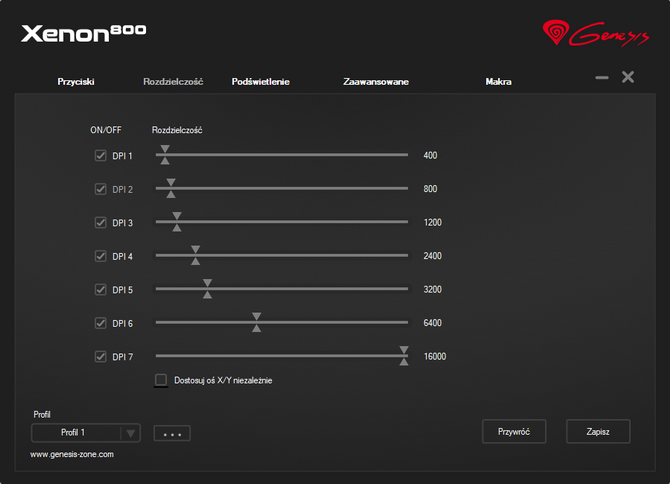Uncheck the DPI 3 level

100,223
